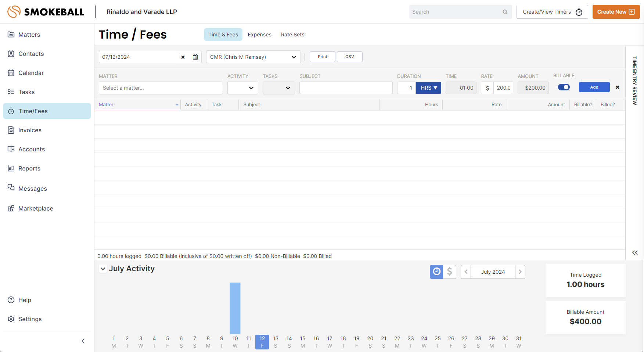The width and height of the screenshot is (644, 352).
Task: Sort by the Amount column header
Action: 538,105
